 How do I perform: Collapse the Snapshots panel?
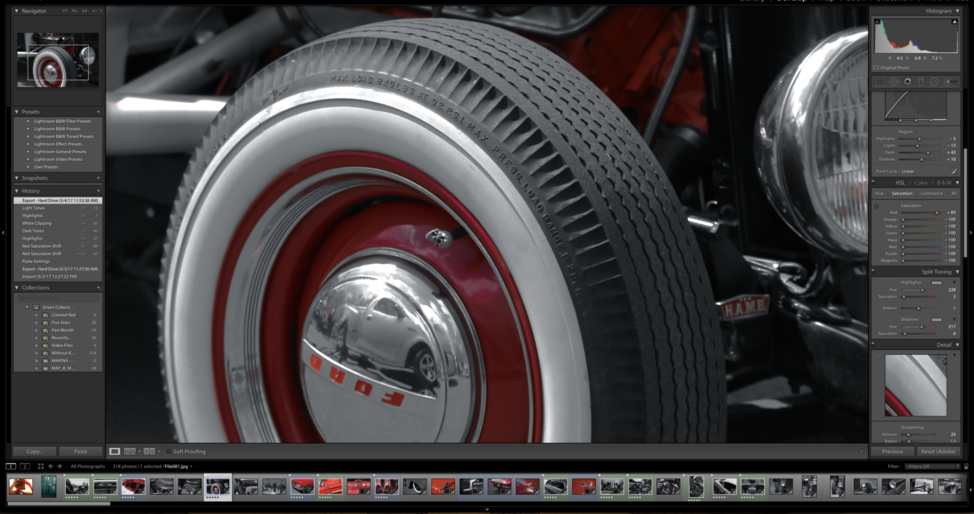pyautogui.click(x=17, y=178)
